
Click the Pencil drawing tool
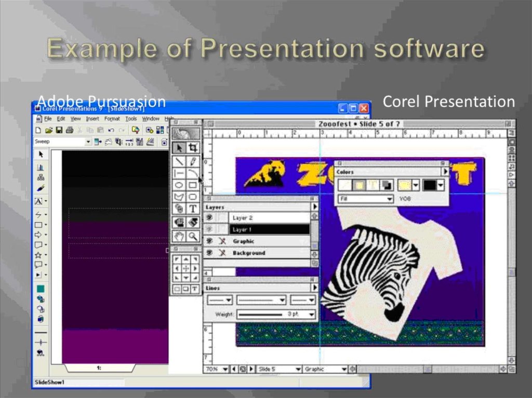tap(193, 161)
